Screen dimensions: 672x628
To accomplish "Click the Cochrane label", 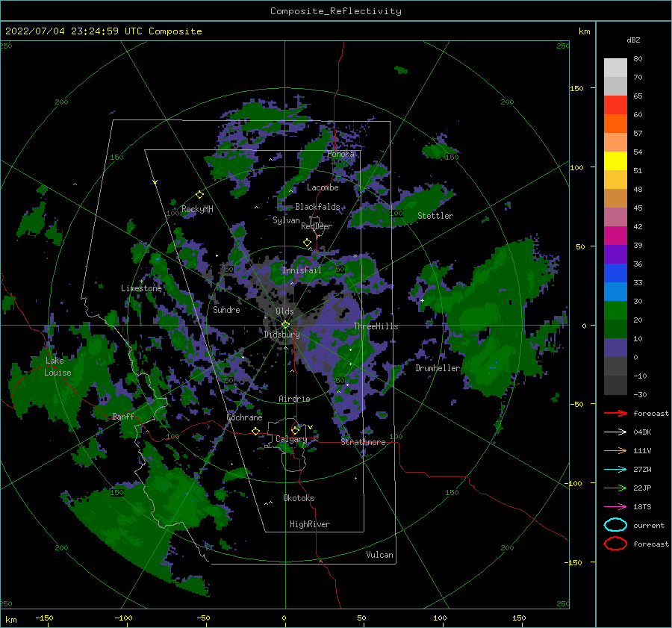I will (244, 417).
